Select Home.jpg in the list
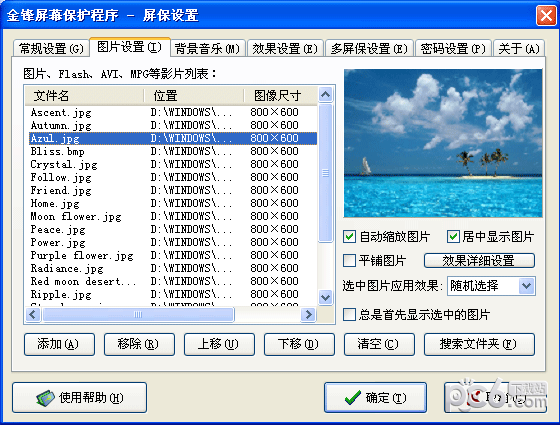The height and width of the screenshot is (425, 560). [x=172, y=203]
